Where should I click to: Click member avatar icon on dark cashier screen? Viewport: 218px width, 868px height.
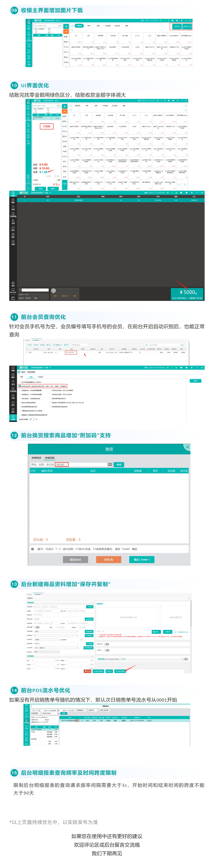[x=54, y=290]
